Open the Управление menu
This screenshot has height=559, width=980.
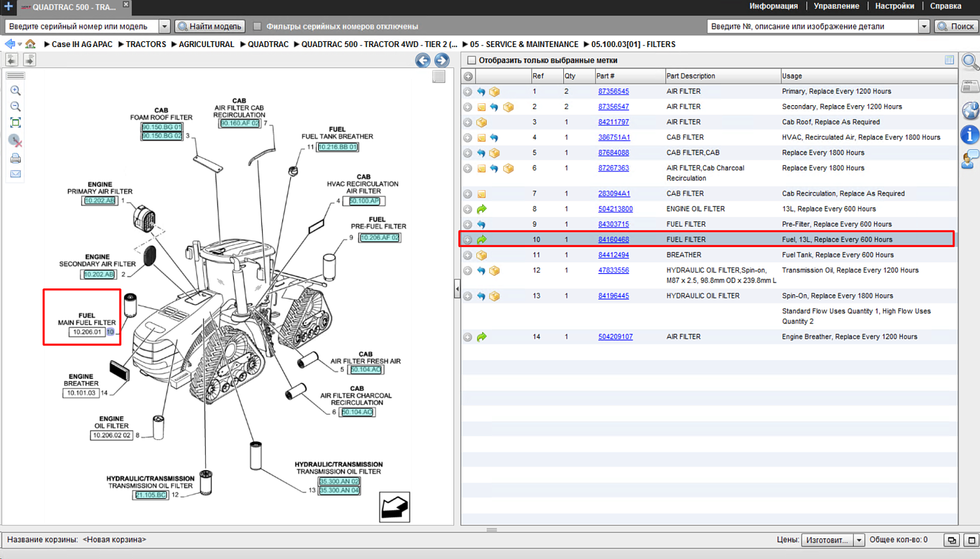[836, 7]
